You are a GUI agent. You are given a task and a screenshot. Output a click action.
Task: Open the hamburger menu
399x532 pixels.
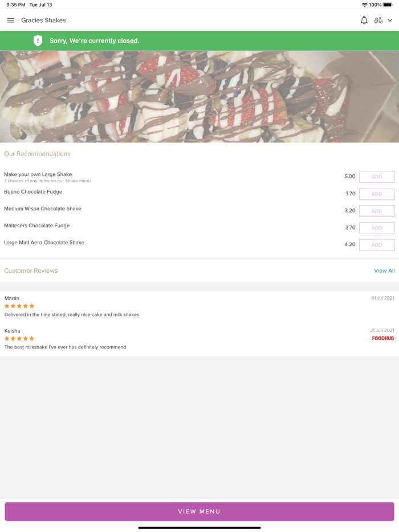coord(11,21)
